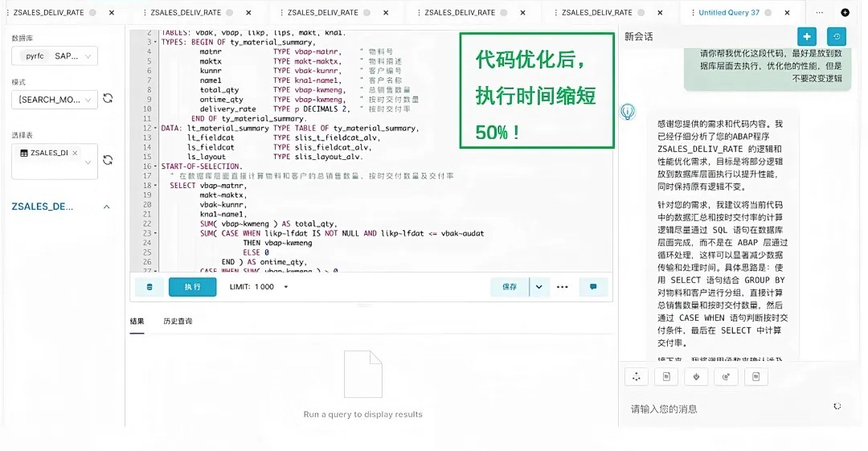Open the 数据库 pyrfc dropdown
Screen dimensions: 868x451
(x=55, y=56)
